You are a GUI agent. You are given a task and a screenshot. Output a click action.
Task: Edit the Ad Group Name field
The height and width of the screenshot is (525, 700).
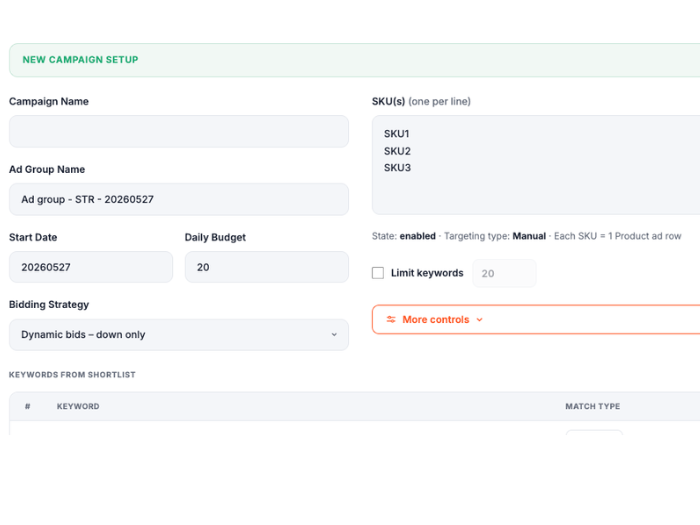point(179,199)
